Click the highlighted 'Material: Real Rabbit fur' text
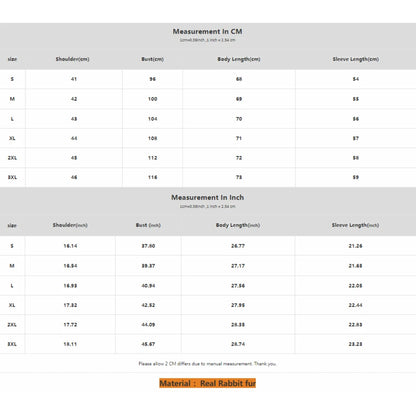The image size is (416, 416). pos(207,383)
